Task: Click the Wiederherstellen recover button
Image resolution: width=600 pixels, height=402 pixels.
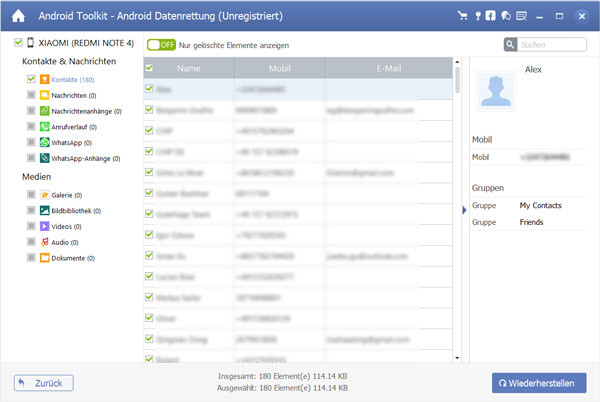Action: tap(539, 383)
